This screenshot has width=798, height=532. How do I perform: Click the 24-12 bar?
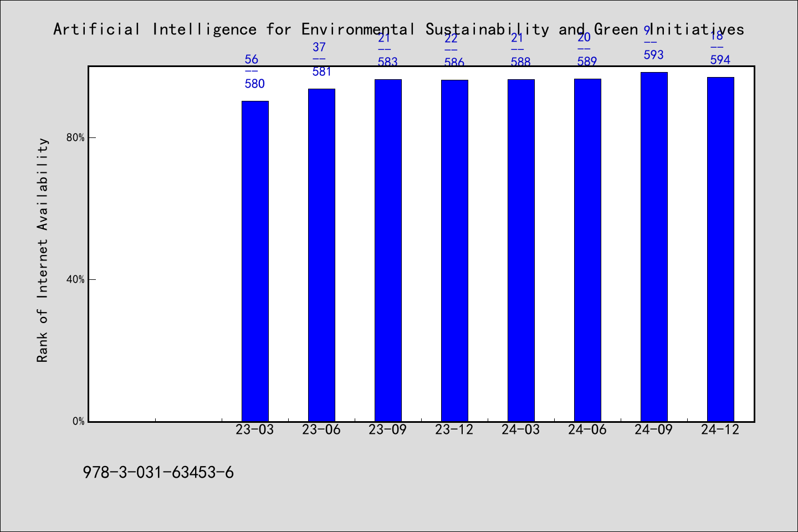click(720, 249)
